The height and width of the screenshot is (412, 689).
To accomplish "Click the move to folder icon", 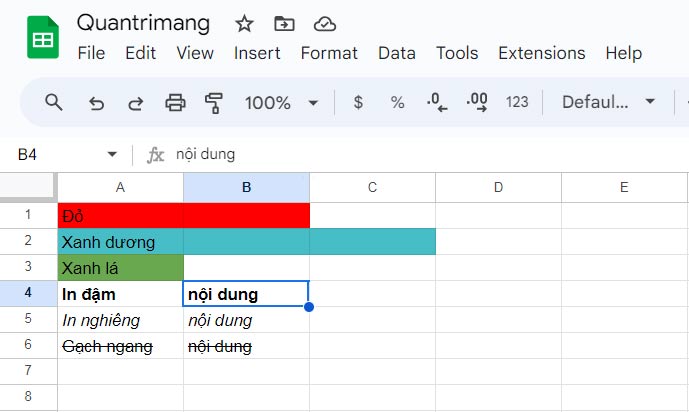I will click(284, 24).
